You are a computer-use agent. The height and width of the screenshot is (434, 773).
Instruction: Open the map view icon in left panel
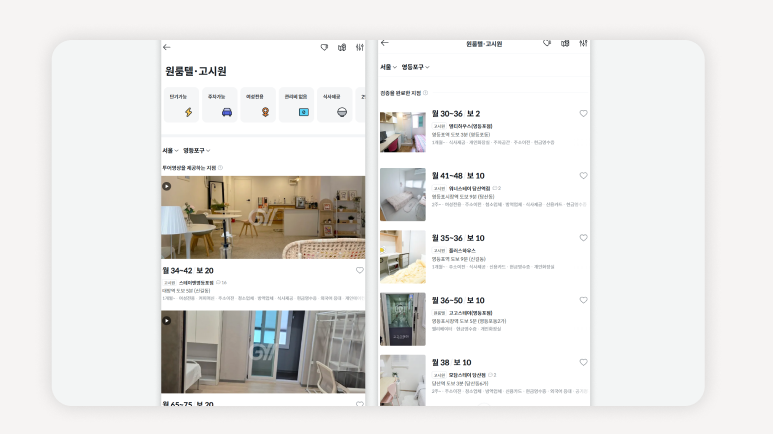(342, 47)
